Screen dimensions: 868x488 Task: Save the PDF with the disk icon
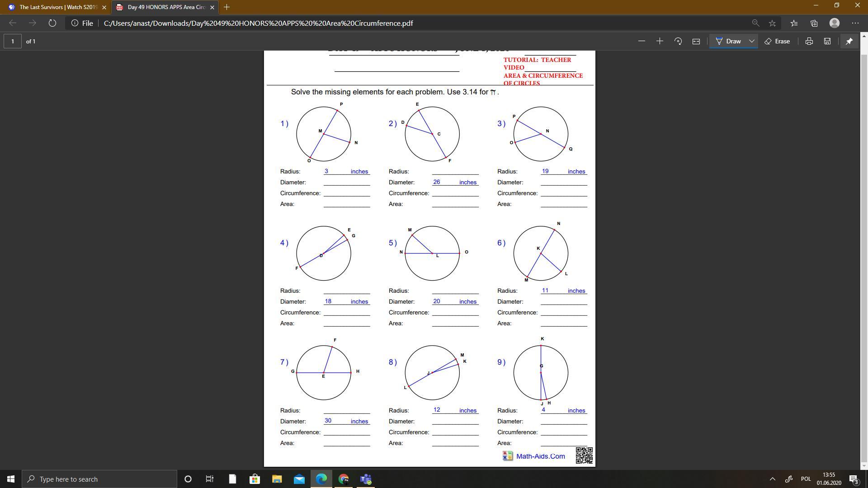(x=827, y=41)
